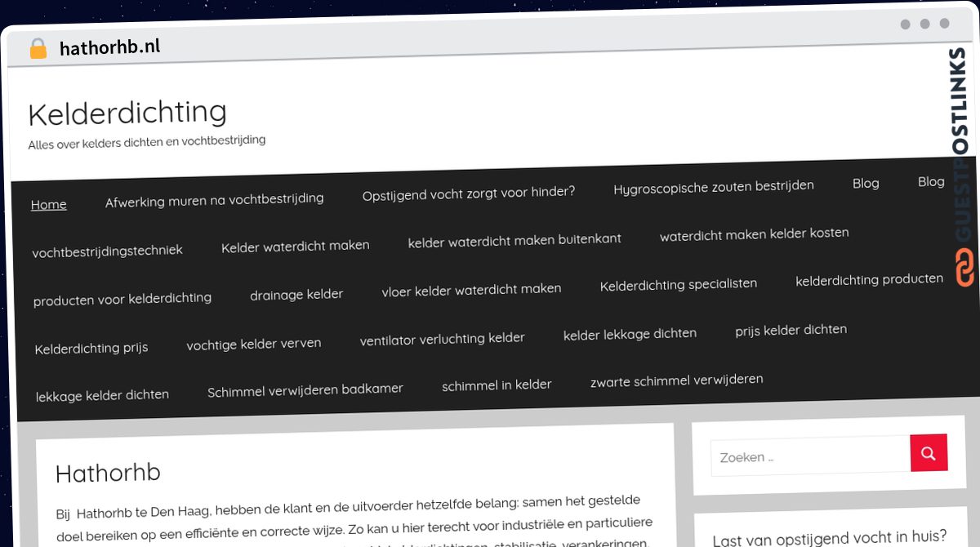Select vochtbestrijdingstechniek menu item
Image resolution: width=980 pixels, height=547 pixels.
click(107, 251)
